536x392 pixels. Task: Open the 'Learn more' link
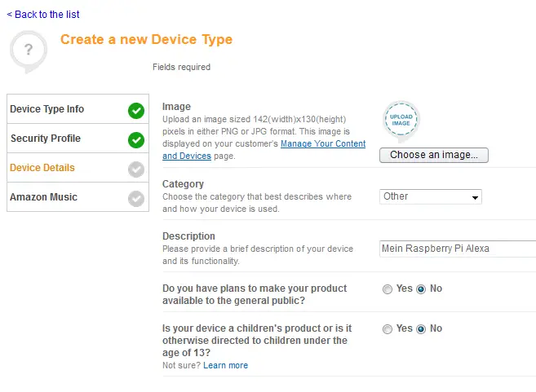coord(226,365)
